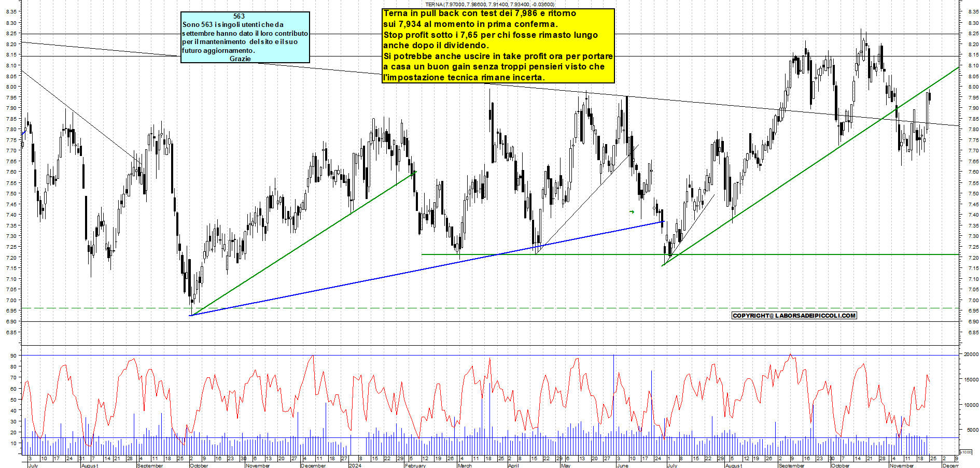
Task: Click oscillator scale value '10'
Action: pyautogui.click(x=13, y=443)
